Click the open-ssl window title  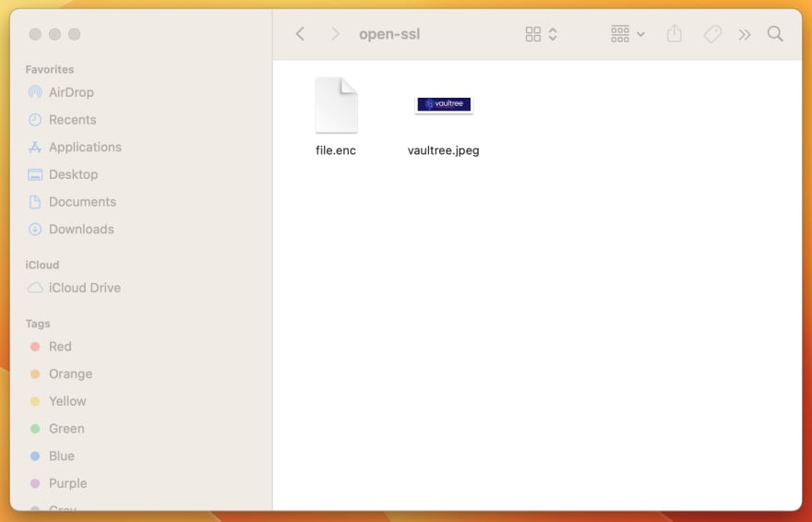coord(389,34)
